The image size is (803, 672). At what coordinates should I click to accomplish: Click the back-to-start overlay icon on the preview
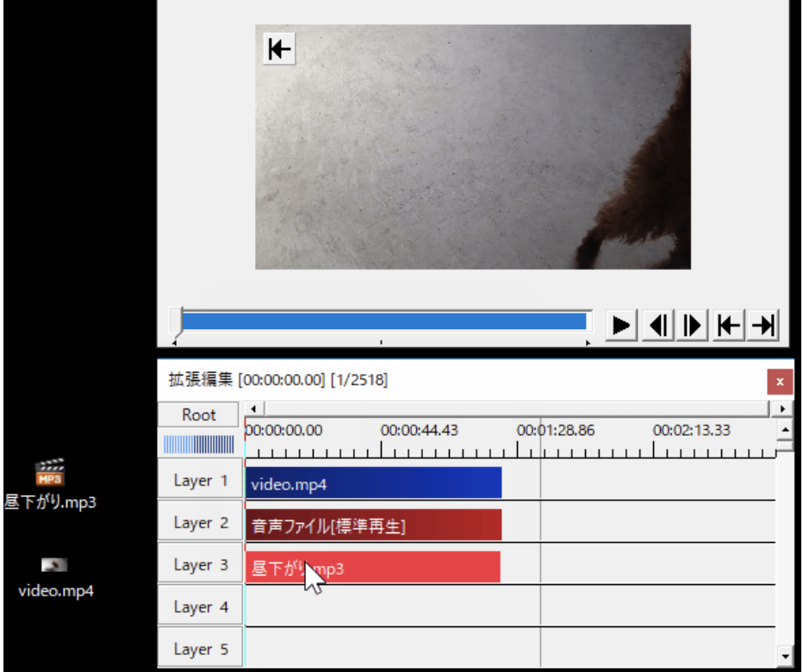click(277, 49)
